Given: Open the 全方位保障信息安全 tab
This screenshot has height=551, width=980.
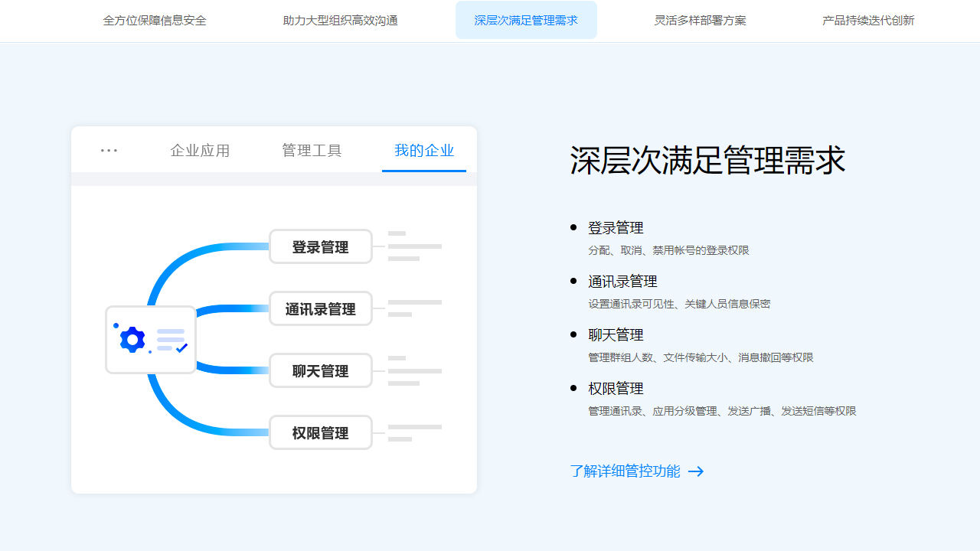Looking at the screenshot, I should pyautogui.click(x=155, y=21).
